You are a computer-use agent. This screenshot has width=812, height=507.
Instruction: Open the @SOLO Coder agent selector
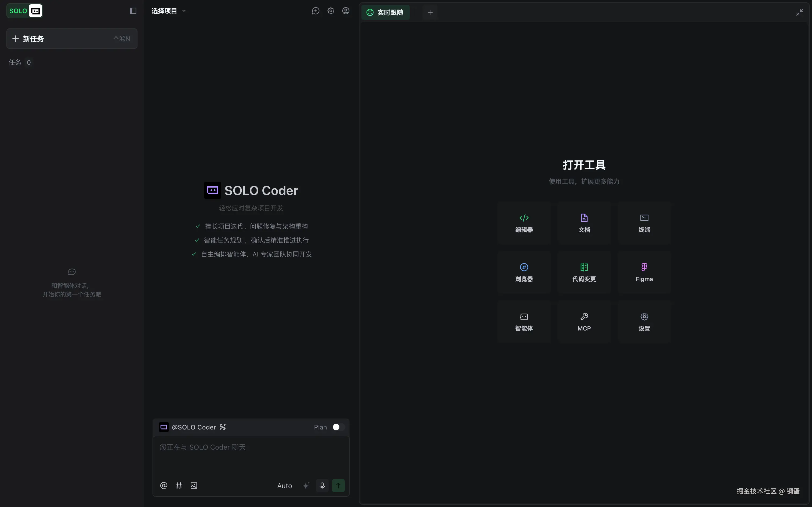[193, 427]
